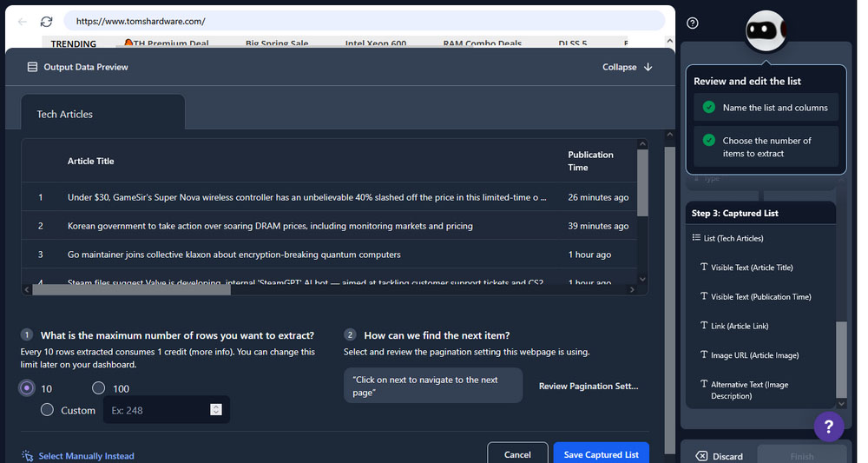Click the tomshardware.com URL bar

[x=365, y=21]
